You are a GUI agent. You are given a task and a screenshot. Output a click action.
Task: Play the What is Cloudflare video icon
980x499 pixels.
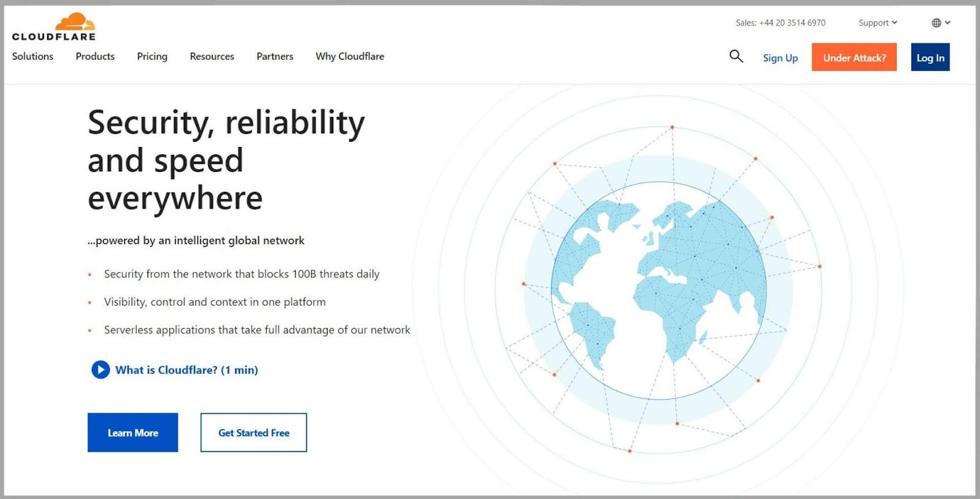click(x=100, y=370)
